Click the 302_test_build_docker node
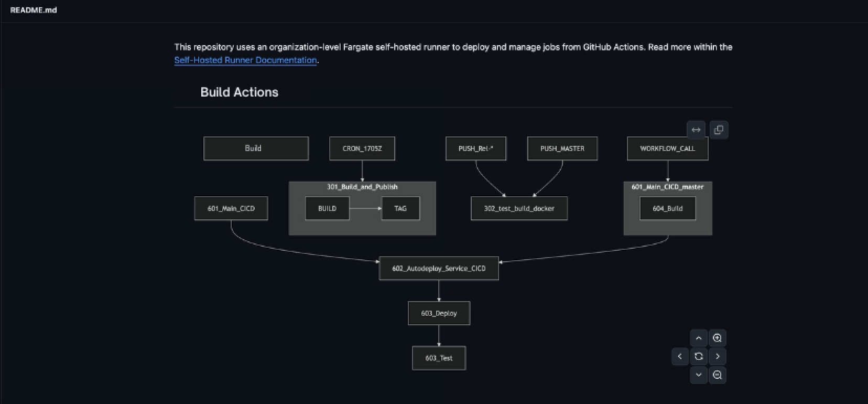The width and height of the screenshot is (868, 404). tap(519, 208)
